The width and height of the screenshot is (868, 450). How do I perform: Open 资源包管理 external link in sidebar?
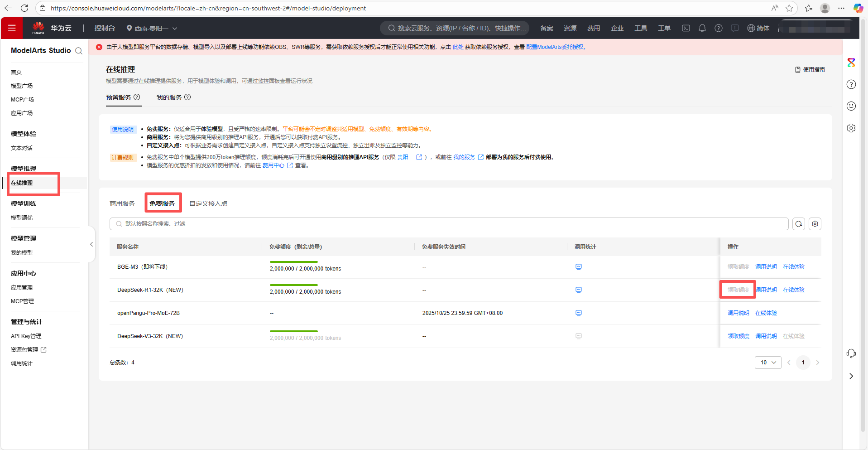pos(29,349)
